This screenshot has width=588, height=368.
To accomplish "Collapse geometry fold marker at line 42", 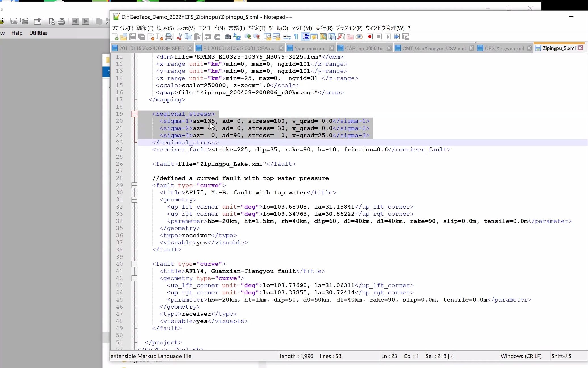I will 135,278.
